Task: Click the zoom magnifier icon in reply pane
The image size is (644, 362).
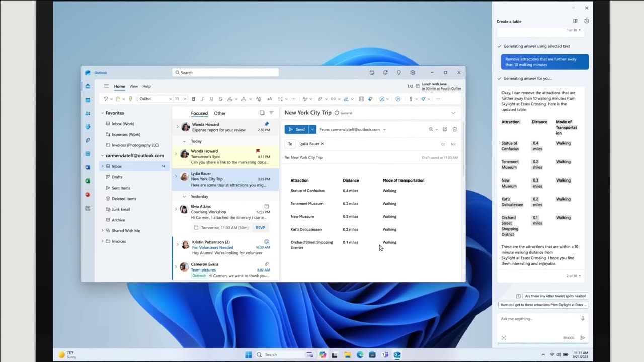Action: [431, 129]
